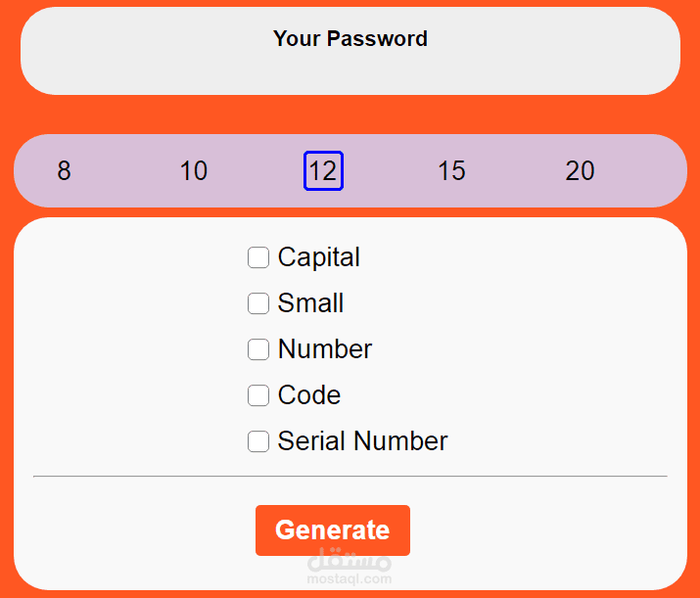Click the highlighted 12 length option
Screen dimensions: 700x598
coord(323,171)
